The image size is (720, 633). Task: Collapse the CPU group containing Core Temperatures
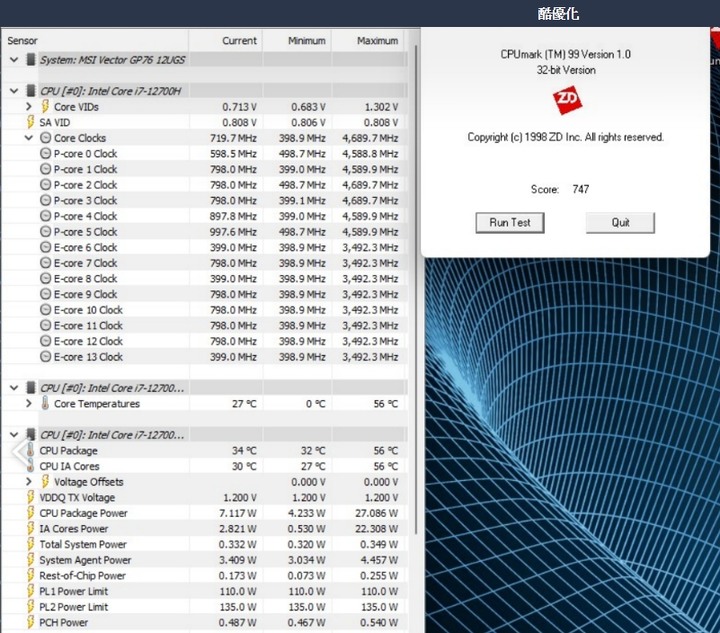coord(14,388)
